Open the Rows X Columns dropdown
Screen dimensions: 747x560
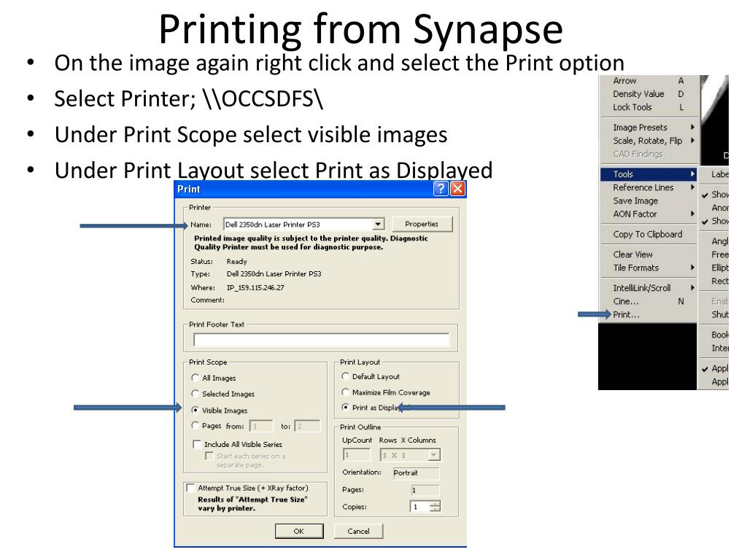point(433,455)
